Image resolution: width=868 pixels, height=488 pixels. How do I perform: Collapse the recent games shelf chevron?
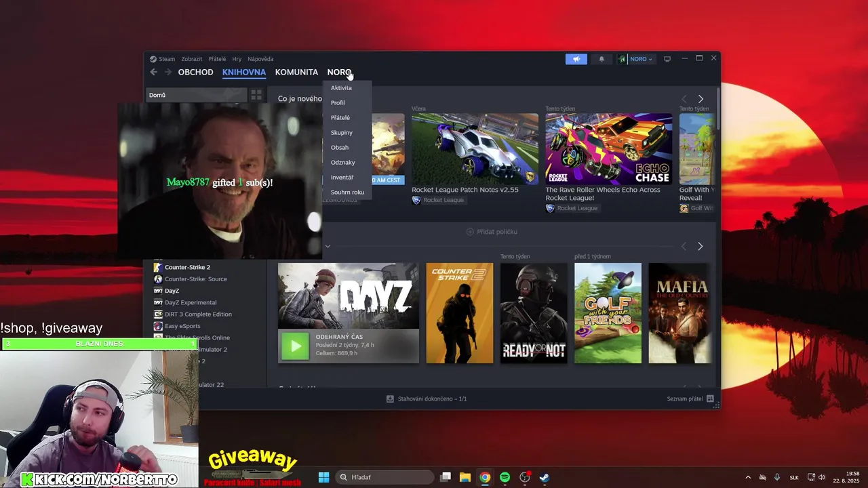coord(328,246)
